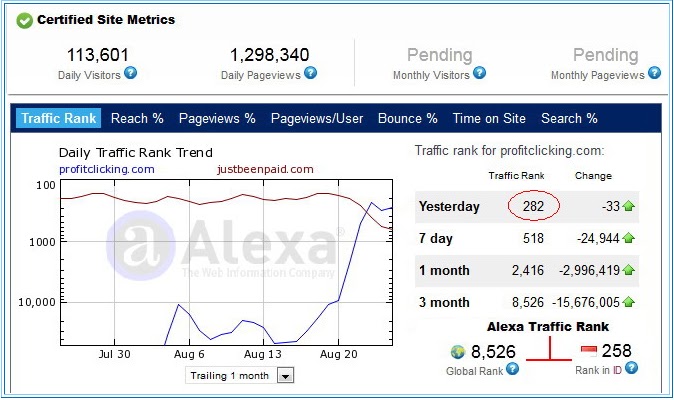Click the Change column header

coord(593,176)
